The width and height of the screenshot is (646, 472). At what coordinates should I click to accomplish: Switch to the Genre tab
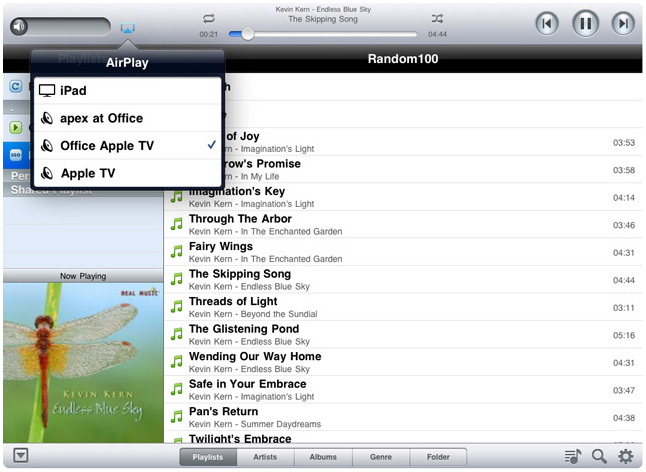pos(381,457)
